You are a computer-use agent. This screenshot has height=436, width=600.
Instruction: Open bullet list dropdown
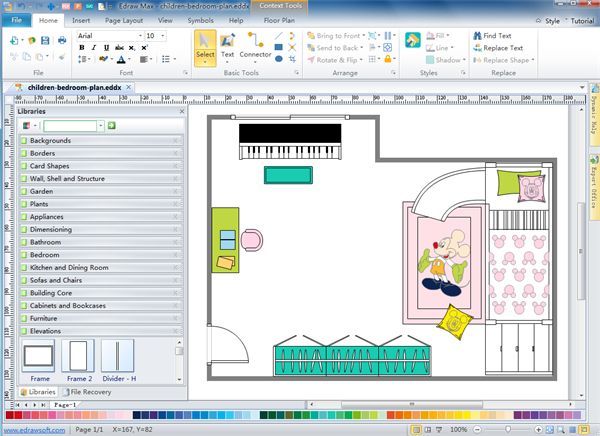tap(174, 59)
